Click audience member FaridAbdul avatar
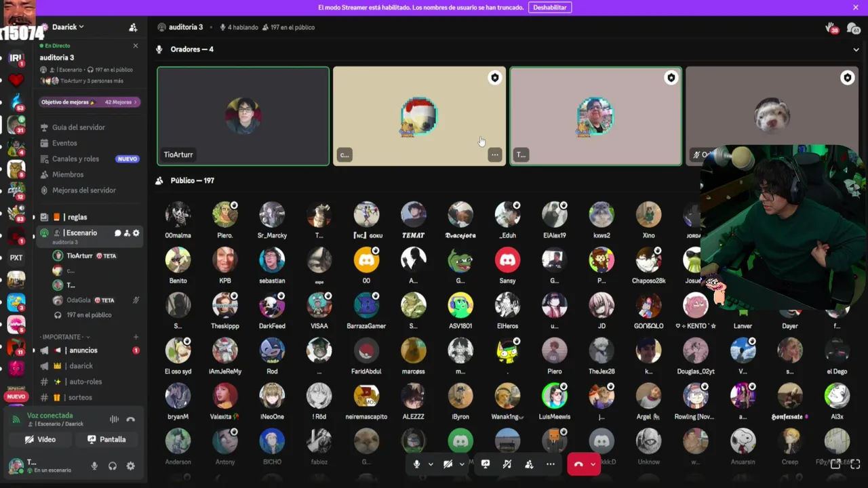Image resolution: width=868 pixels, height=488 pixels. (x=366, y=350)
